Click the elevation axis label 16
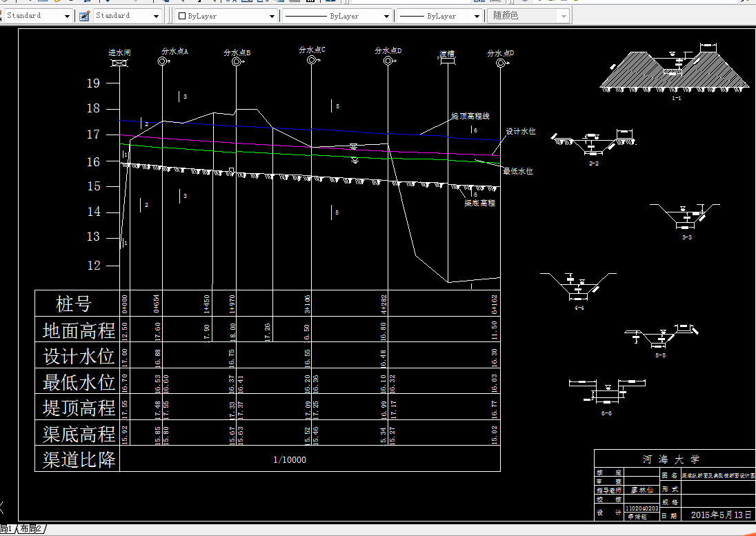The image size is (756, 536). point(93,161)
